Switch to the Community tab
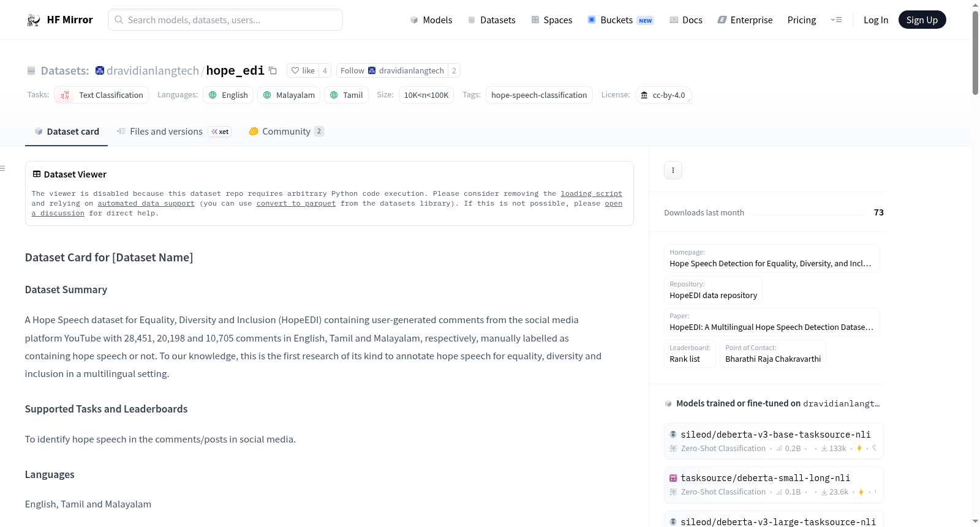The width and height of the screenshot is (980, 527). pos(286,132)
